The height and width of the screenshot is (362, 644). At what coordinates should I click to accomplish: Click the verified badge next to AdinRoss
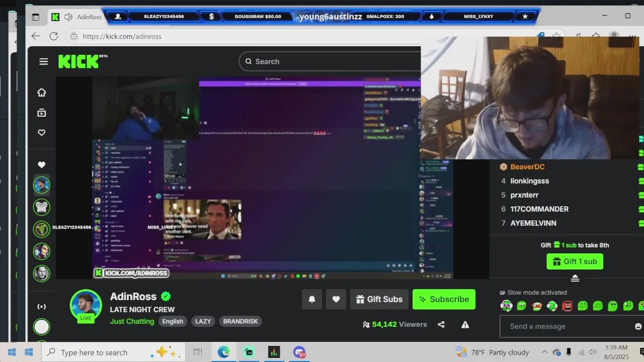tap(166, 297)
